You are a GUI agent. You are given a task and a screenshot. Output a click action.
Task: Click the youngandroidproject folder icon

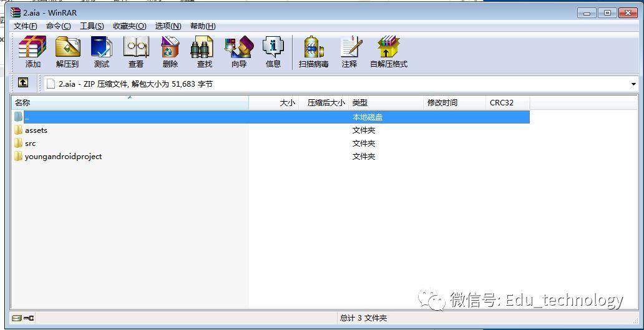pyautogui.click(x=18, y=157)
